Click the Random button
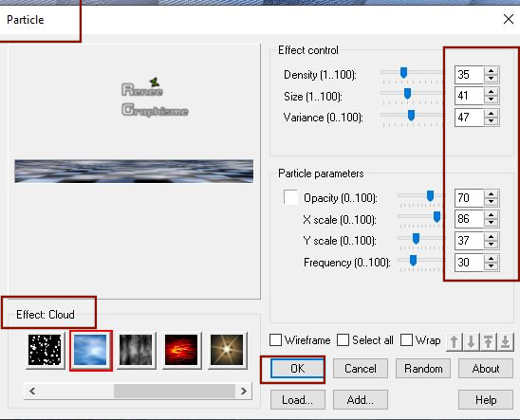 (x=423, y=368)
